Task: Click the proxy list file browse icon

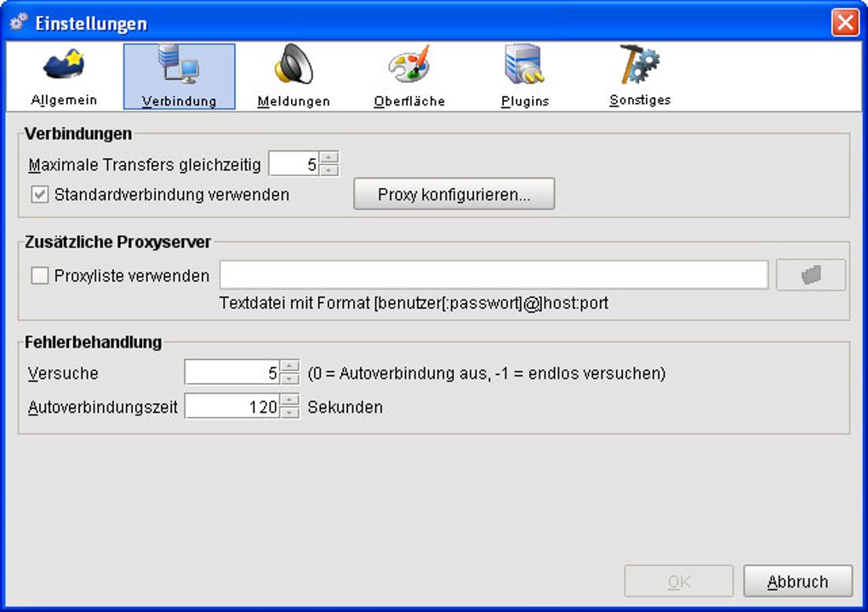Action: click(809, 274)
